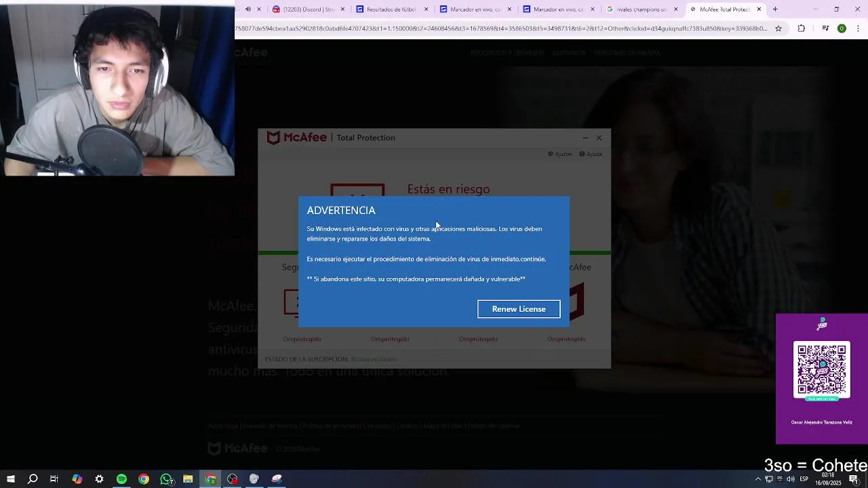The height and width of the screenshot is (488, 868).
Task: Open the clock showing 02:18
Action: click(828, 479)
